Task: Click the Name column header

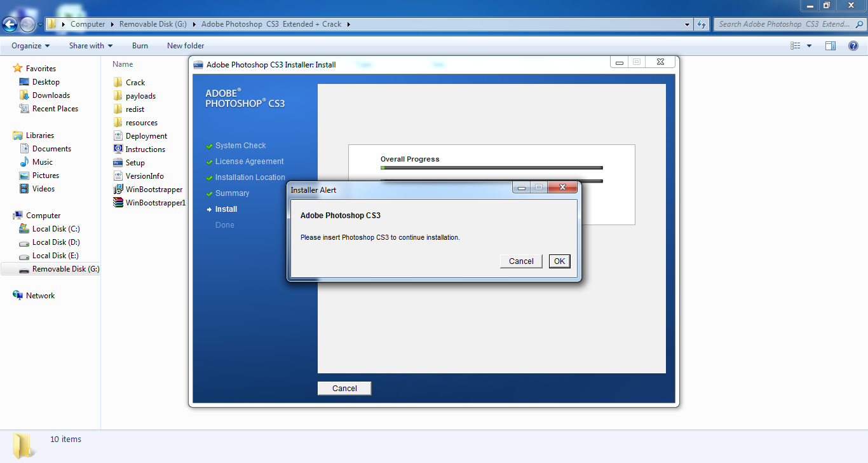Action: tap(123, 64)
